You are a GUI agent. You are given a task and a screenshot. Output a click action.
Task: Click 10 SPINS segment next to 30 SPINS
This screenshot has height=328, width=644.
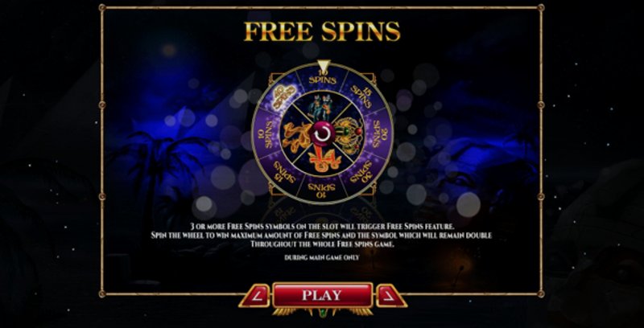point(323,190)
